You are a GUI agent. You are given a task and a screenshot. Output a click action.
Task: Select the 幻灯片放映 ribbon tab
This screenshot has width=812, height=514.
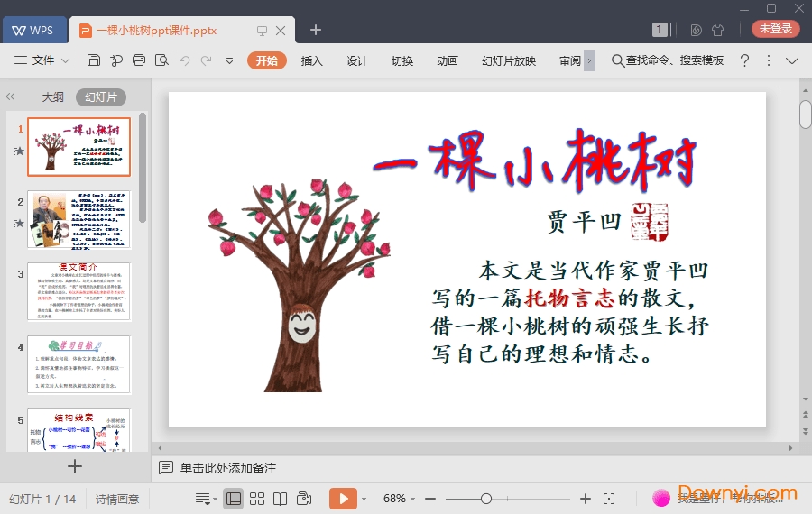[x=509, y=60]
